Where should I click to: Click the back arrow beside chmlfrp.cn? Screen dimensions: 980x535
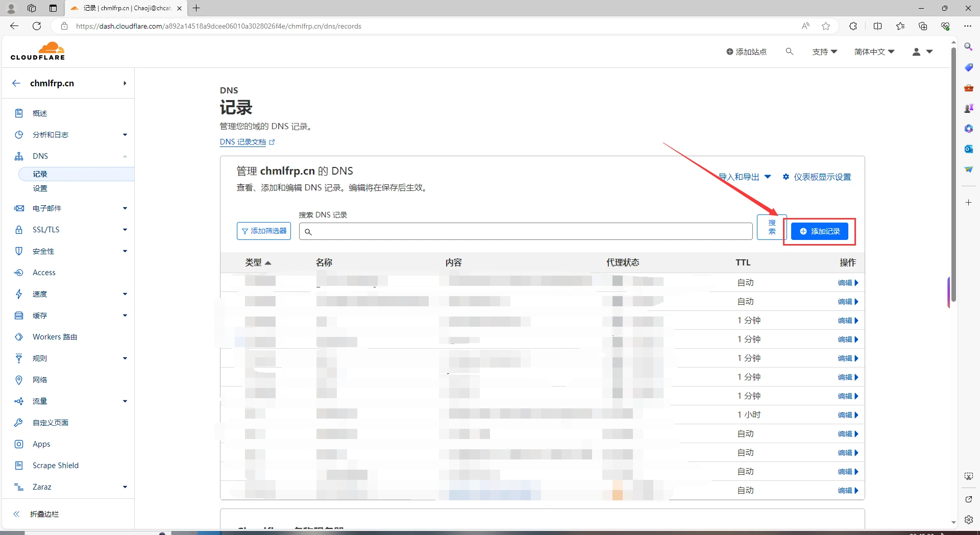tap(16, 83)
